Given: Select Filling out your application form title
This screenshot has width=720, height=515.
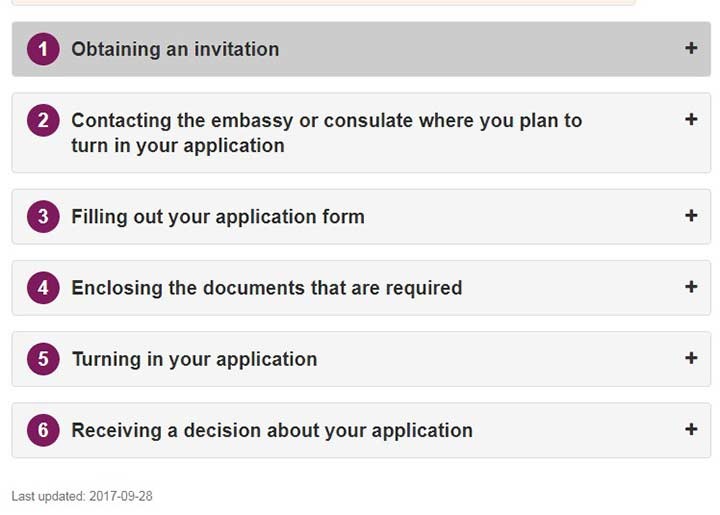Looking at the screenshot, I should (218, 217).
